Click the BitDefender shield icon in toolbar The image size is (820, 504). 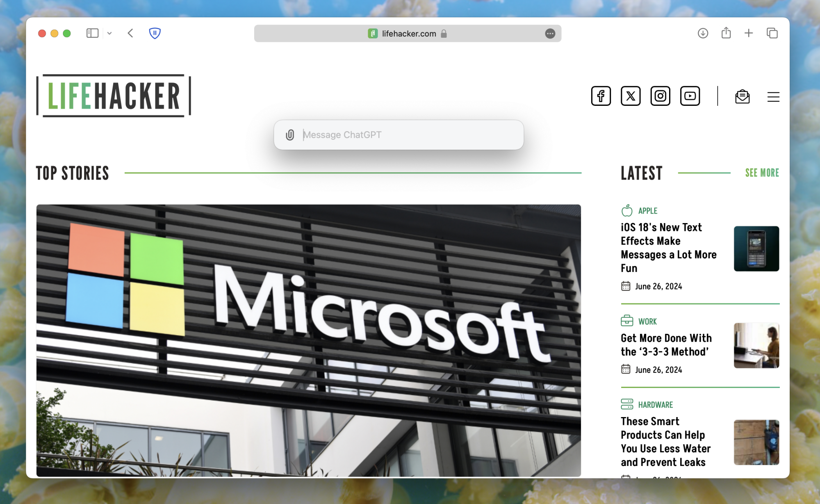pos(155,33)
